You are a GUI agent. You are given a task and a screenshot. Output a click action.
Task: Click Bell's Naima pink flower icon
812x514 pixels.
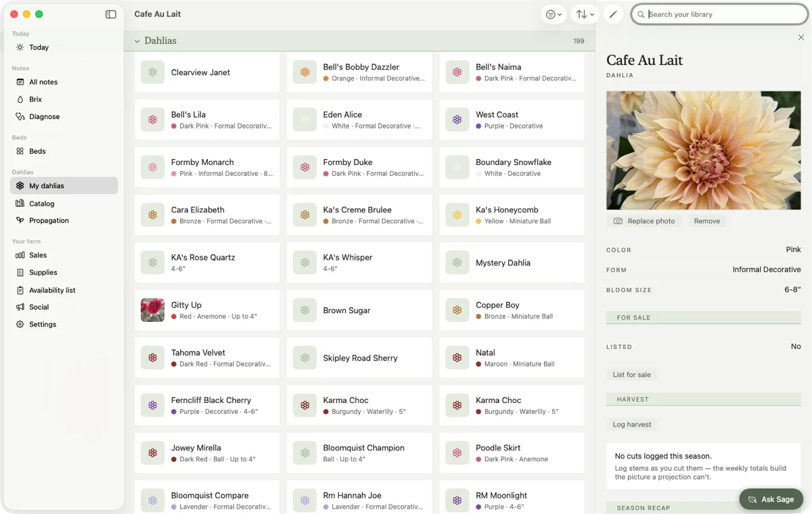457,72
